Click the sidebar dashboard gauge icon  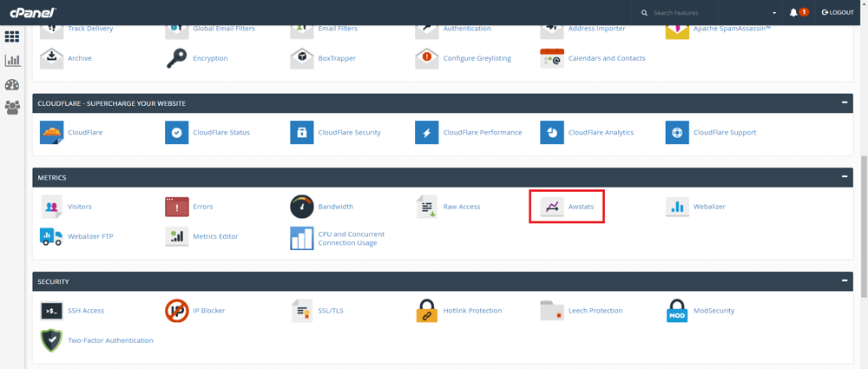[x=12, y=85]
